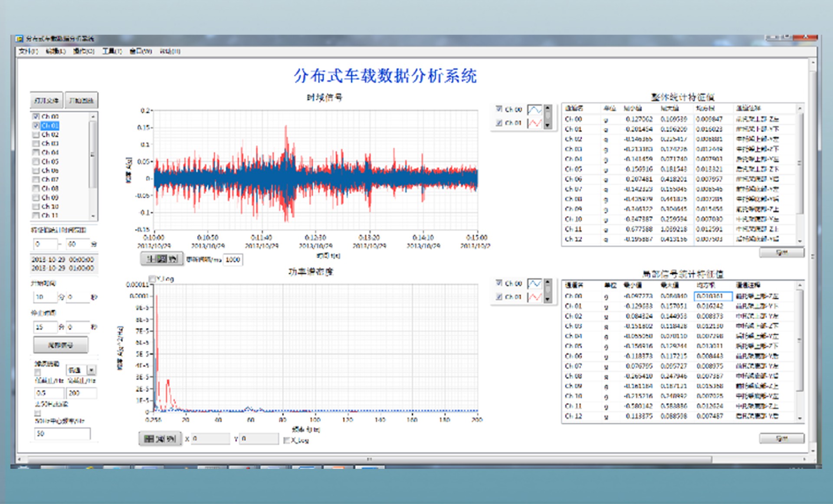This screenshot has width=833, height=504.
Task: Enable the Y_Log checkbox above the spectrum graph
Action: point(152,278)
